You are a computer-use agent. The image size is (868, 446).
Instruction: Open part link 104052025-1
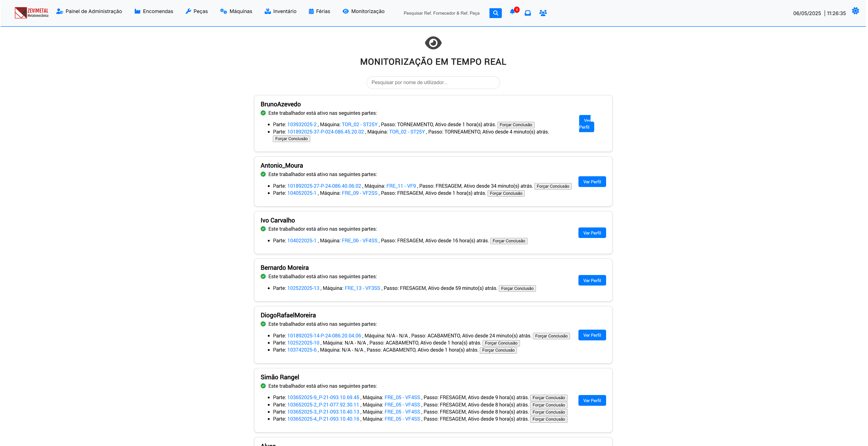302,193
